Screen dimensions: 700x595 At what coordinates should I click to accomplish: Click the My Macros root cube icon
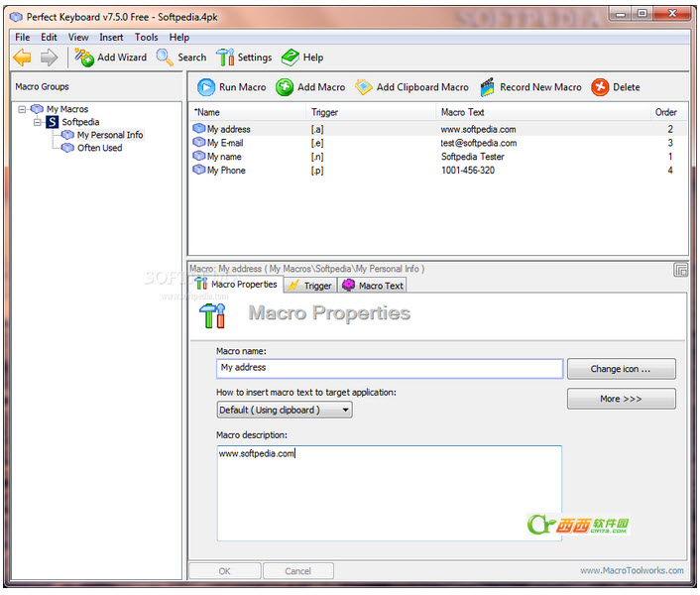click(37, 109)
